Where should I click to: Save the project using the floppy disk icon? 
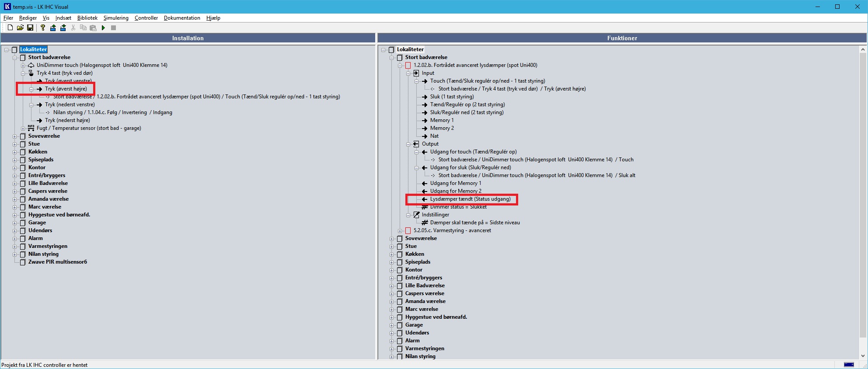click(30, 28)
